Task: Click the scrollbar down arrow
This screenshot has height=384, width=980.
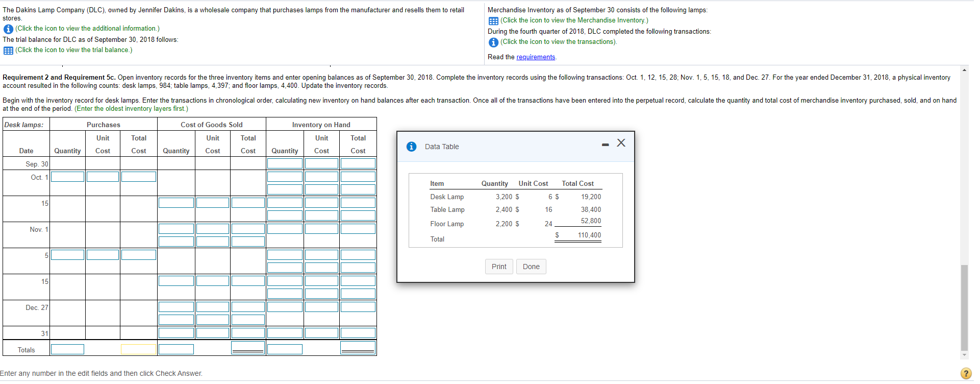Action: 964,355
